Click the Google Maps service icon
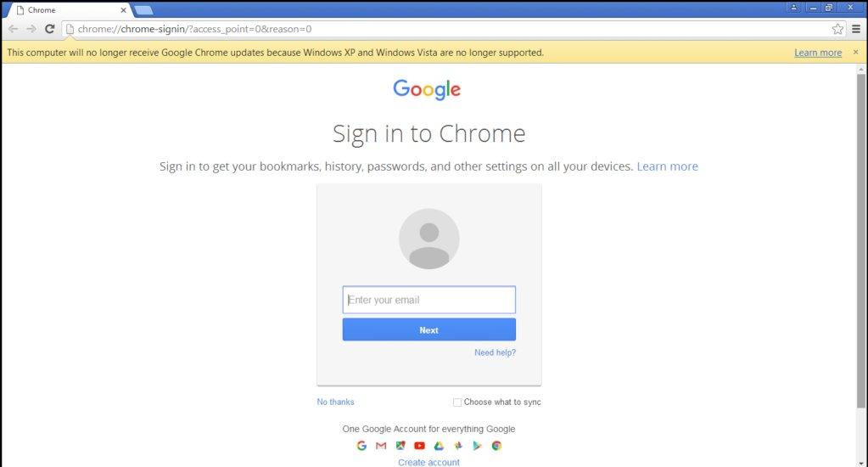This screenshot has height=467, width=868. click(400, 446)
